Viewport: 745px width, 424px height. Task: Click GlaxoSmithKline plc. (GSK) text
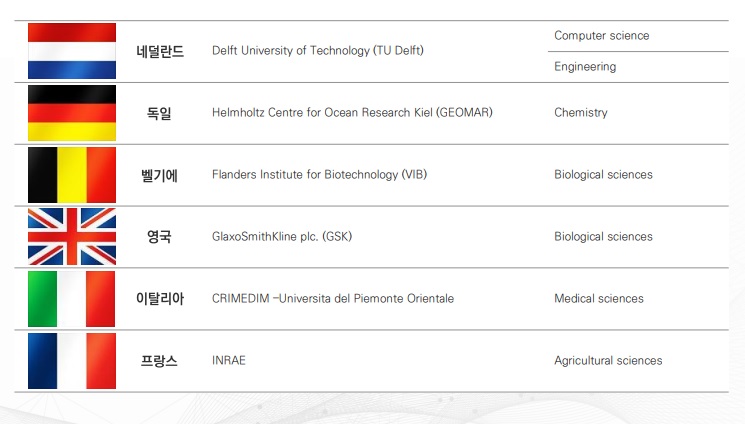[x=282, y=236]
